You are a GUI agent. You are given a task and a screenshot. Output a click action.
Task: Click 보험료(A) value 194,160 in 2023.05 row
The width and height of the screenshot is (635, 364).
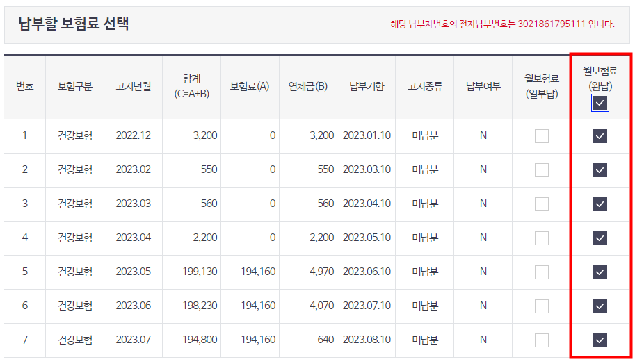[258, 272]
